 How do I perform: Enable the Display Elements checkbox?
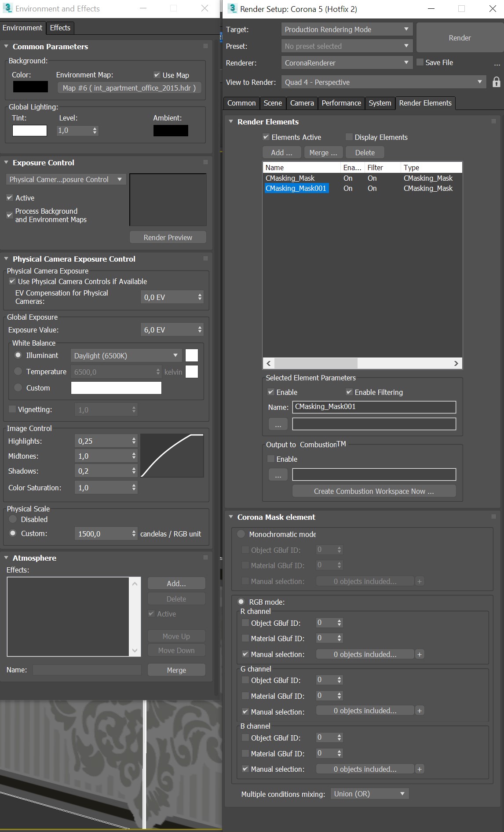pyautogui.click(x=349, y=137)
